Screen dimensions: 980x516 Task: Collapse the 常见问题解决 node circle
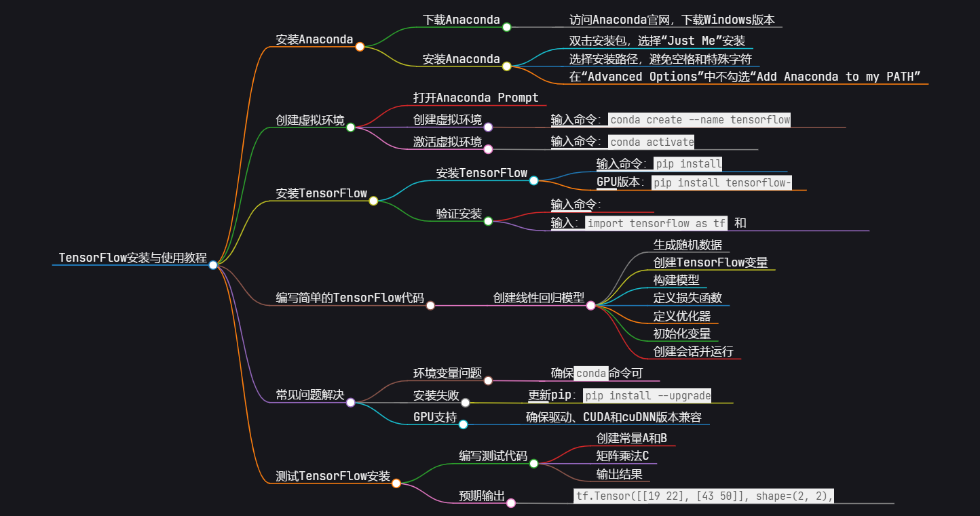tap(350, 402)
